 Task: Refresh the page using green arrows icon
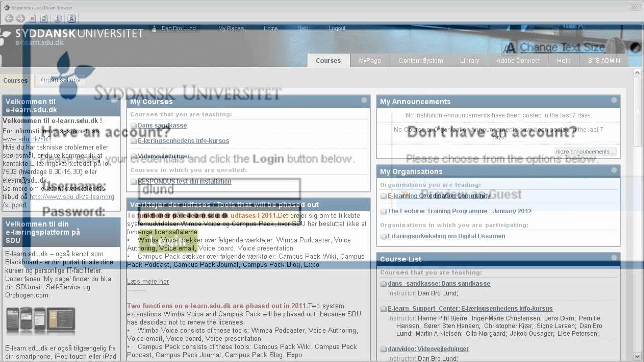click(x=44, y=18)
